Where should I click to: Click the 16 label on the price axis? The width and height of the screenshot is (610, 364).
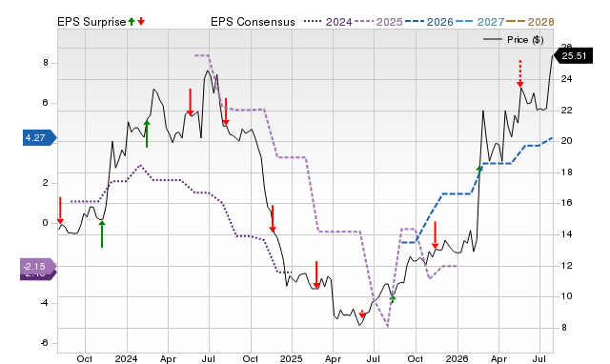(566, 203)
